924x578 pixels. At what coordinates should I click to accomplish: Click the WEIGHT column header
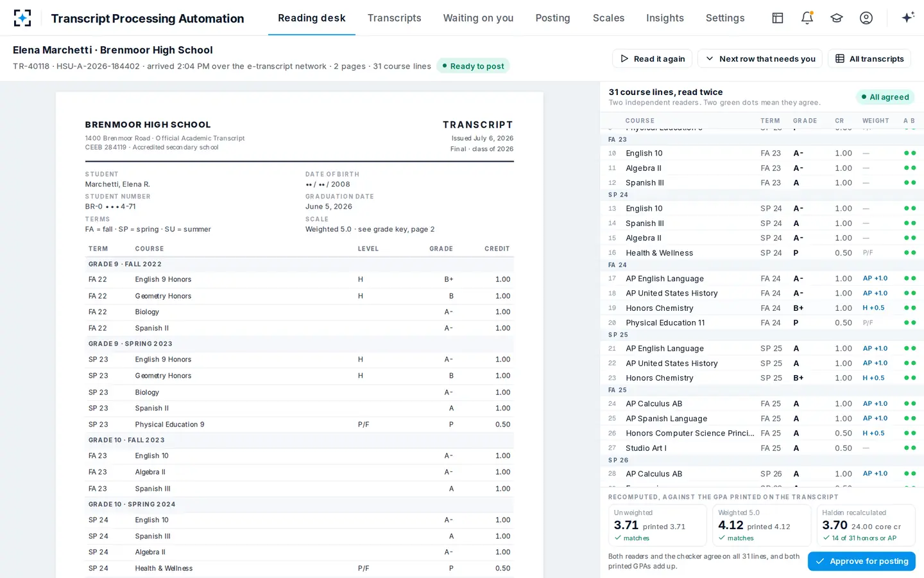876,121
